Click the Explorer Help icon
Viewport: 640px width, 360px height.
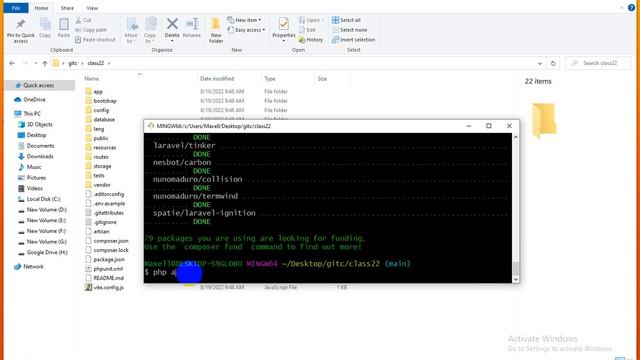(x=631, y=8)
